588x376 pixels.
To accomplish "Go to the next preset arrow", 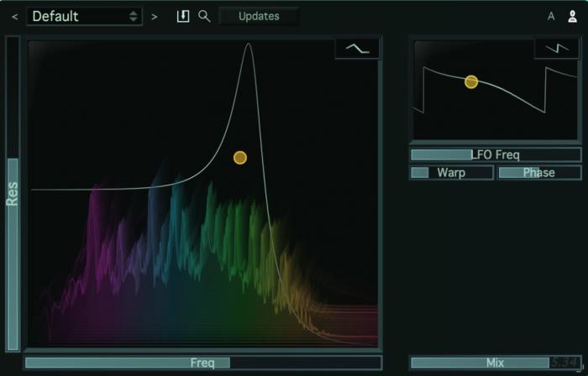I will pos(154,17).
